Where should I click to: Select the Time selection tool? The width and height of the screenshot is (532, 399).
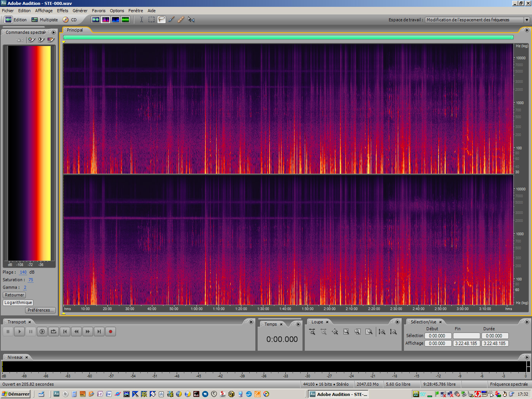coord(141,19)
